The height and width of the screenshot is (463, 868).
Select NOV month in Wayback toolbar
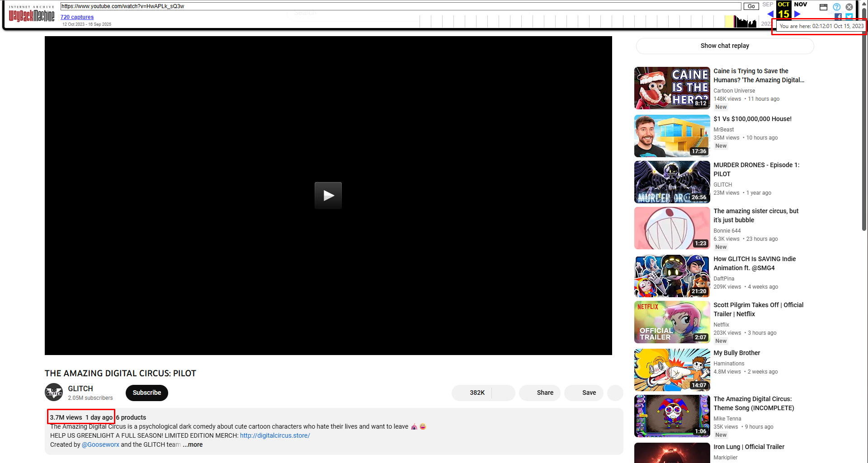pos(800,5)
